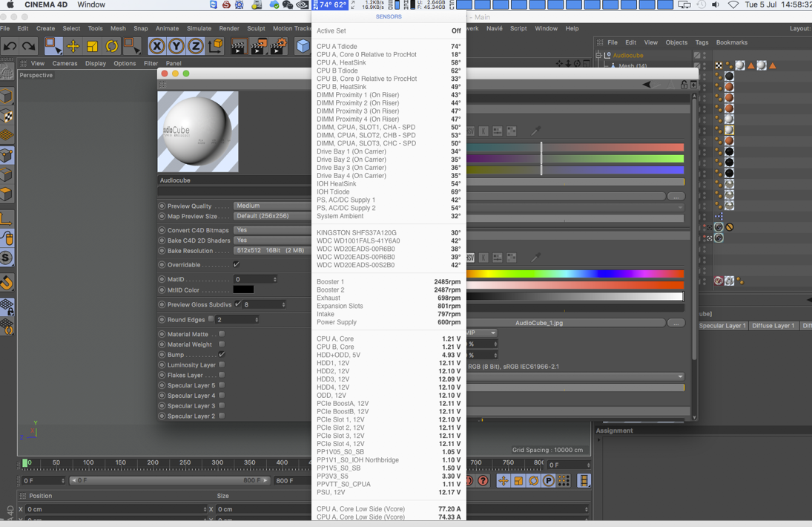
Task: Click the MtlID Color black swatch
Action: point(243,289)
